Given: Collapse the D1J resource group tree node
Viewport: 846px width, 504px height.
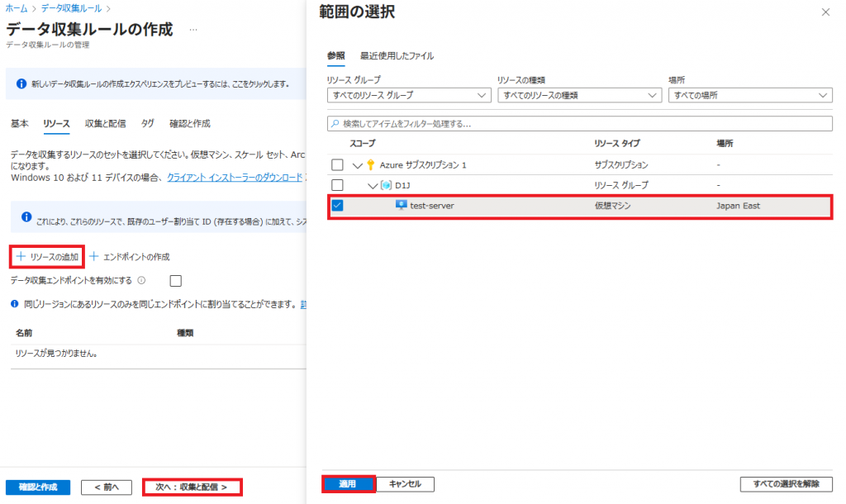Looking at the screenshot, I should tap(373, 185).
